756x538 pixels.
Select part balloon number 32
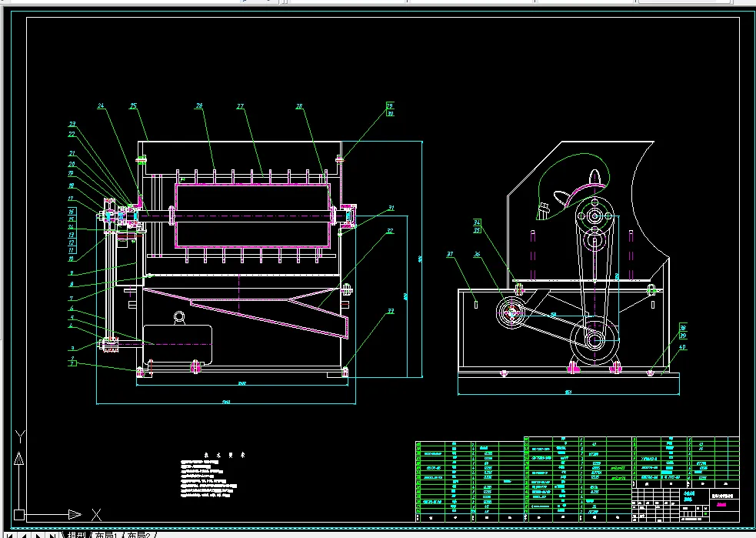coord(390,231)
